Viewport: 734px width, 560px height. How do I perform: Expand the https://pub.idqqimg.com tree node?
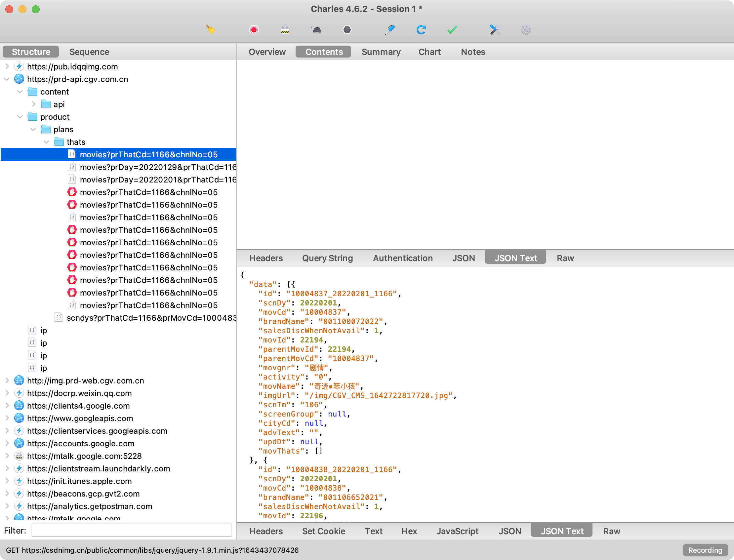point(6,66)
